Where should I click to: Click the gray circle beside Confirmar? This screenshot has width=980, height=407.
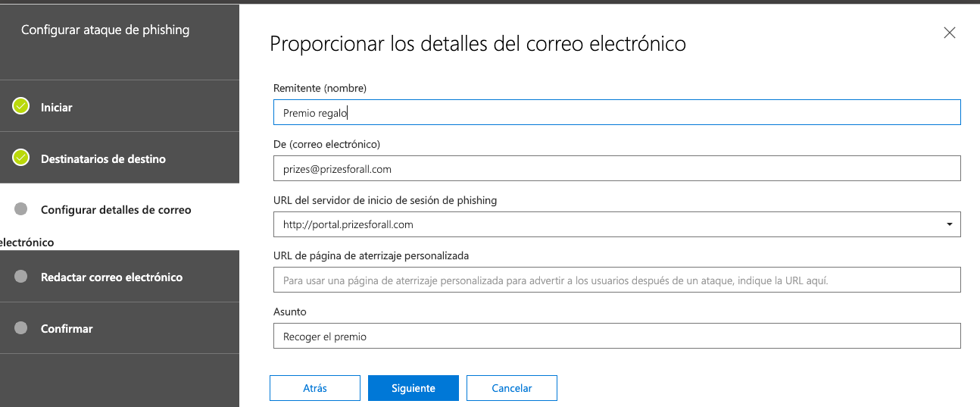point(21,328)
